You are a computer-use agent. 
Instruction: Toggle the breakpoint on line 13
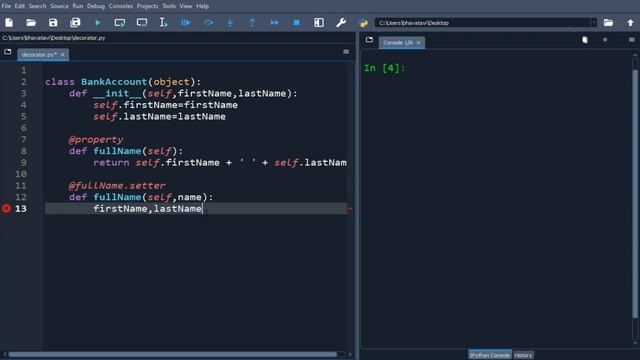[6, 209]
